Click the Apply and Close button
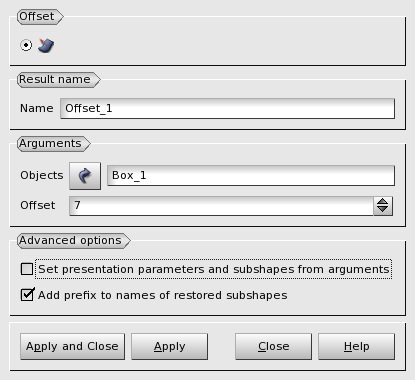The height and width of the screenshot is (380, 415). [x=72, y=346]
